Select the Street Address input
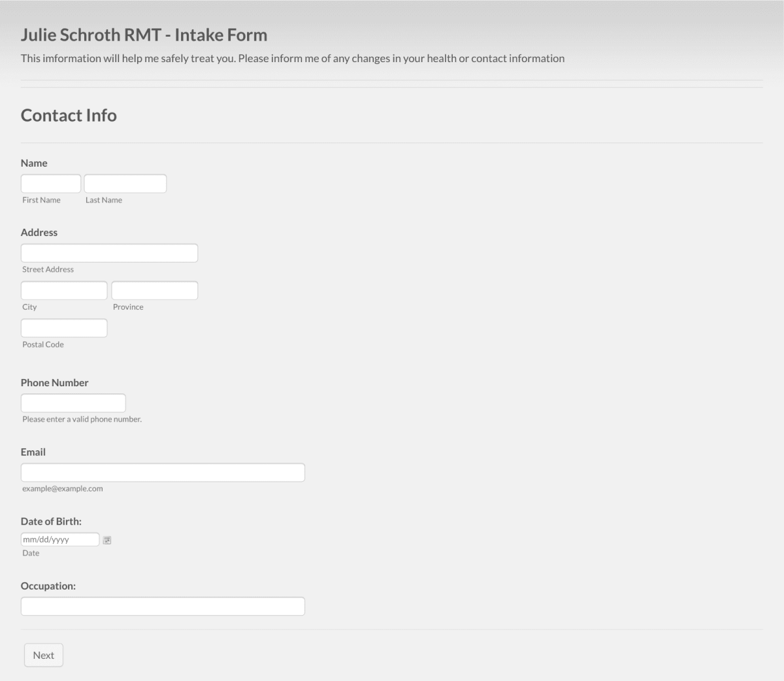The height and width of the screenshot is (681, 784). pos(109,252)
